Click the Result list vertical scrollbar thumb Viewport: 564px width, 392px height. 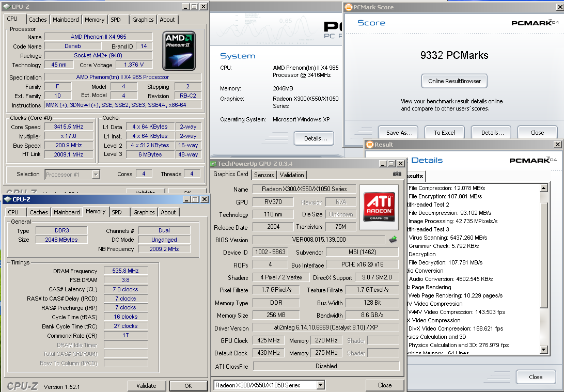[x=544, y=255]
